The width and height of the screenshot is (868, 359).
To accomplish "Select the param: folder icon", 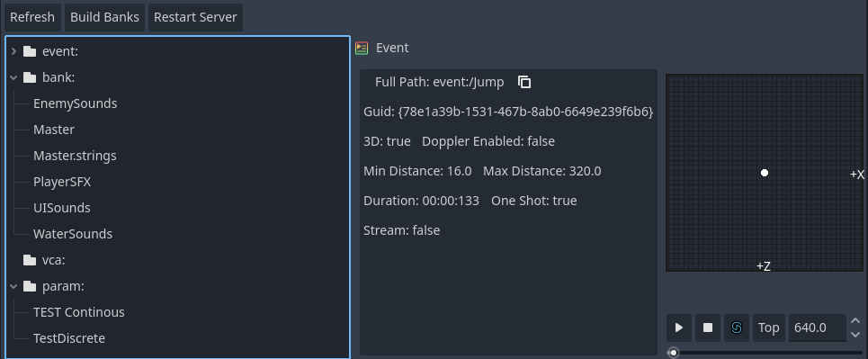I will [x=30, y=286].
